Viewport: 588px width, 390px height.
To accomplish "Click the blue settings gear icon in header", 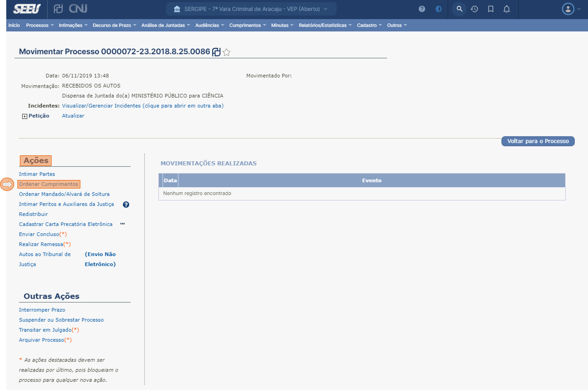I will pyautogui.click(x=439, y=9).
